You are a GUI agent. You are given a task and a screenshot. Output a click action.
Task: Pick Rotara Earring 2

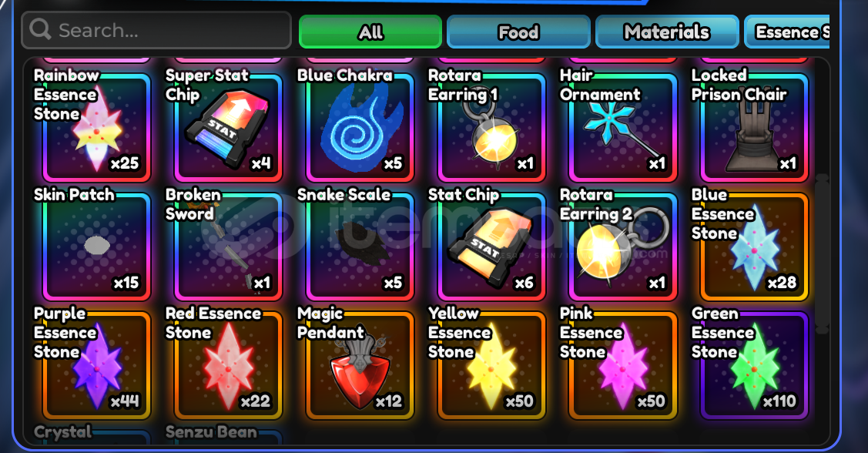tap(623, 247)
